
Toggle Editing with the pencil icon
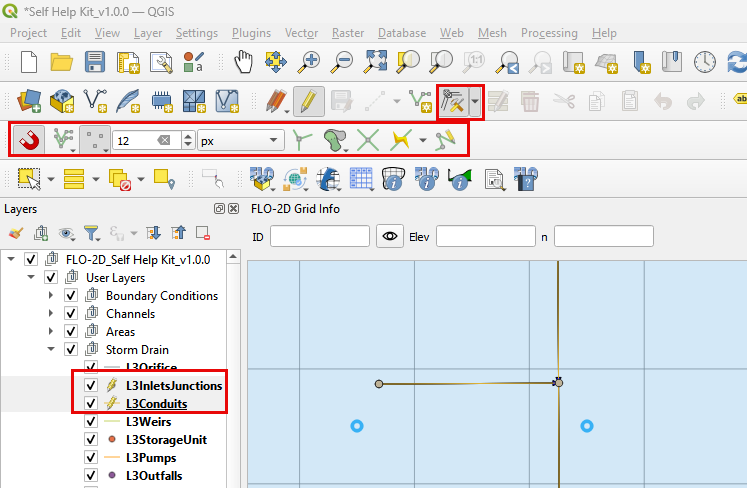tap(308, 101)
